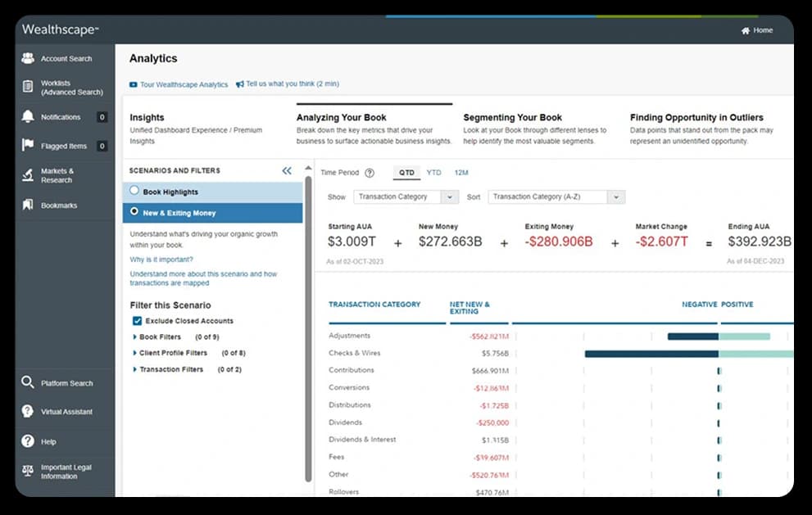
Task: Click Fees row label
Action: tap(336, 457)
